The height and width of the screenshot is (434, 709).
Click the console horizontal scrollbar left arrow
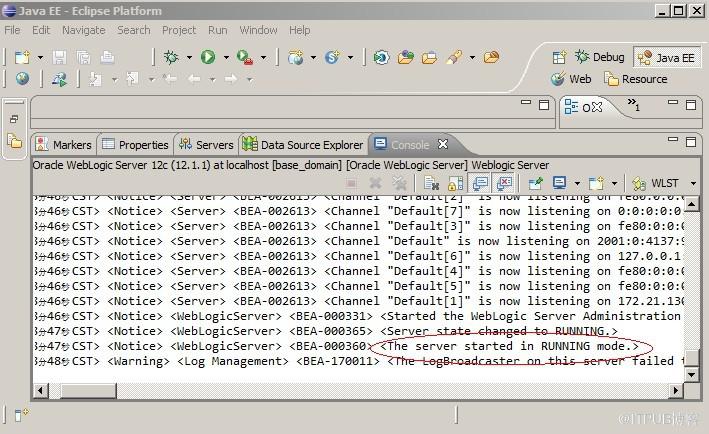[x=40, y=390]
